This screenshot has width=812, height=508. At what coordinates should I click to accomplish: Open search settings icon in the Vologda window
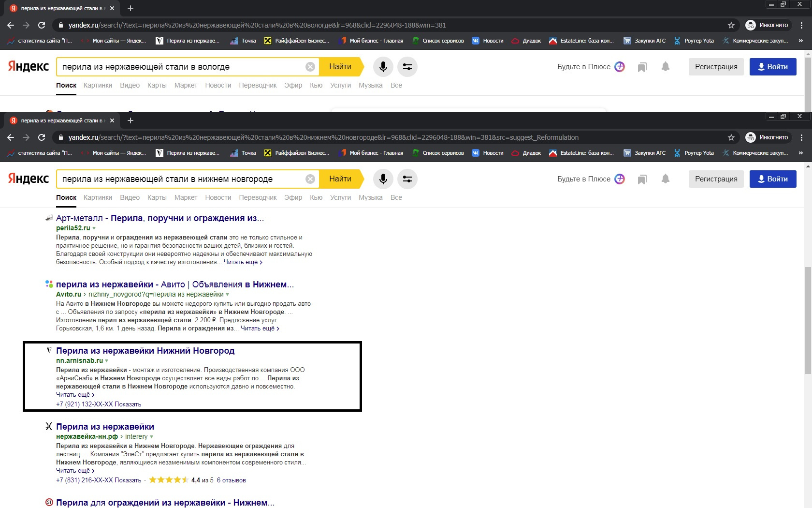pyautogui.click(x=407, y=67)
